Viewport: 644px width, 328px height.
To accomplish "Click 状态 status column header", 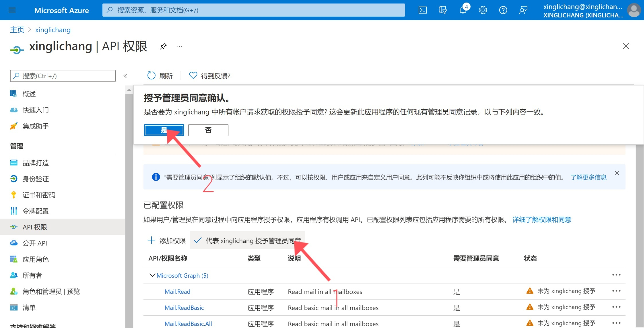I will 530,258.
